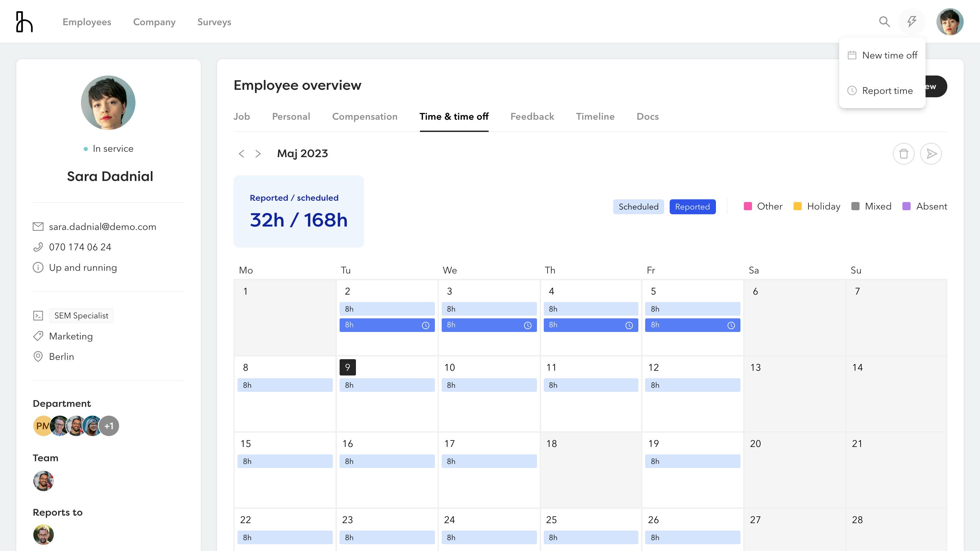Click the envelope email icon

[38, 227]
